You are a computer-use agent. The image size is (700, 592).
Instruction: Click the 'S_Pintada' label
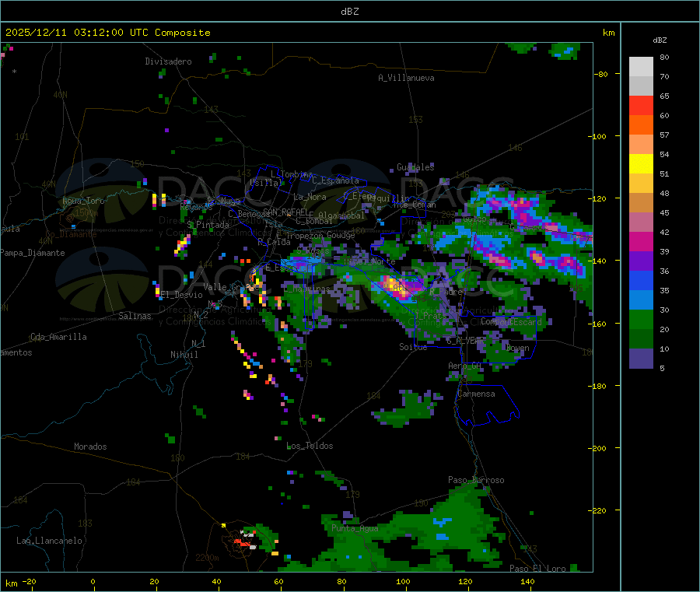tap(208, 225)
